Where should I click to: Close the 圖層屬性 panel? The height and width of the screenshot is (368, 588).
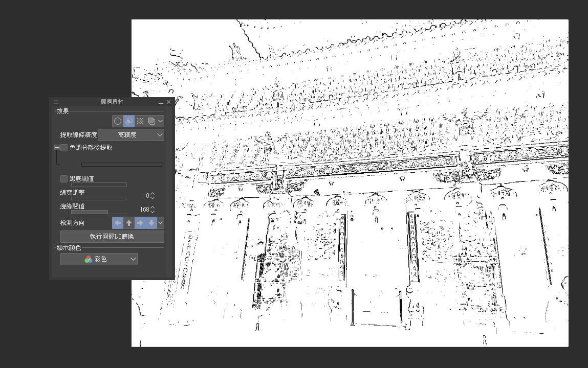169,102
